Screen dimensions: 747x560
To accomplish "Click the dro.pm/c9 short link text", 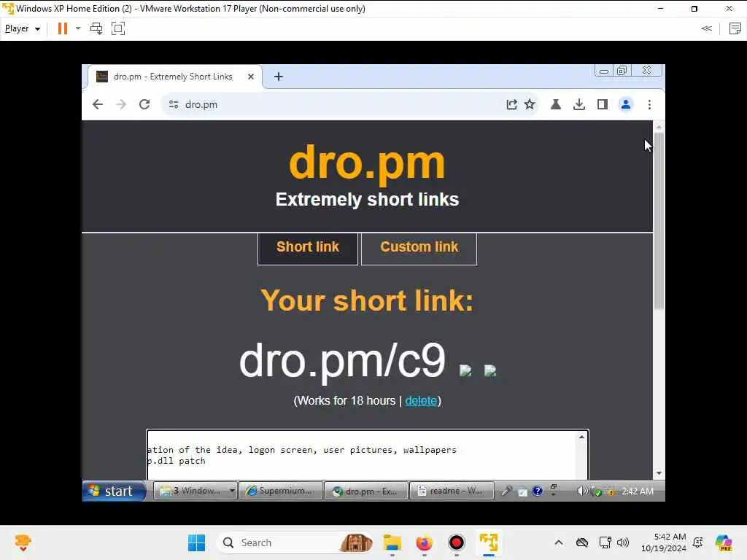I will [342, 360].
